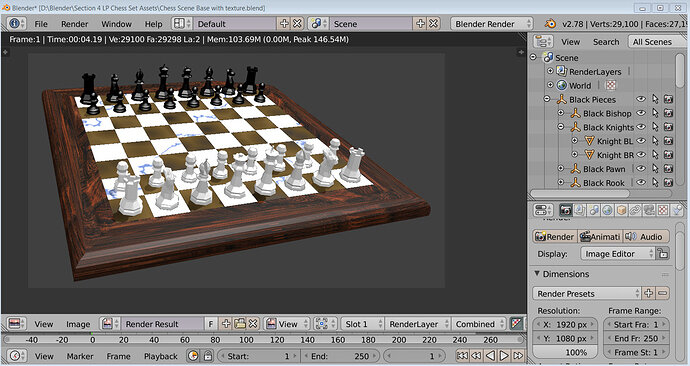
Task: Open the Render properties camera tab
Action: [566, 211]
